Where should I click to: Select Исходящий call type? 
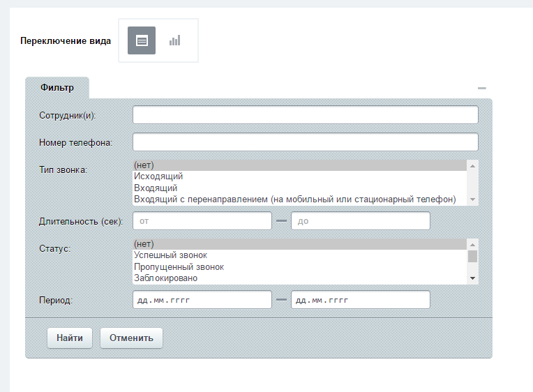[158, 176]
